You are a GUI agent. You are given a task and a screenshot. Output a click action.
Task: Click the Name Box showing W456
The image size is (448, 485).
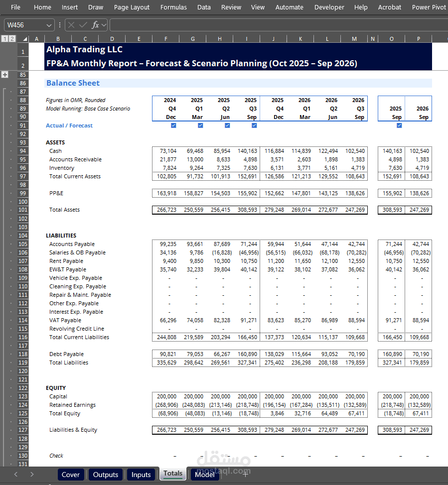tap(25, 25)
